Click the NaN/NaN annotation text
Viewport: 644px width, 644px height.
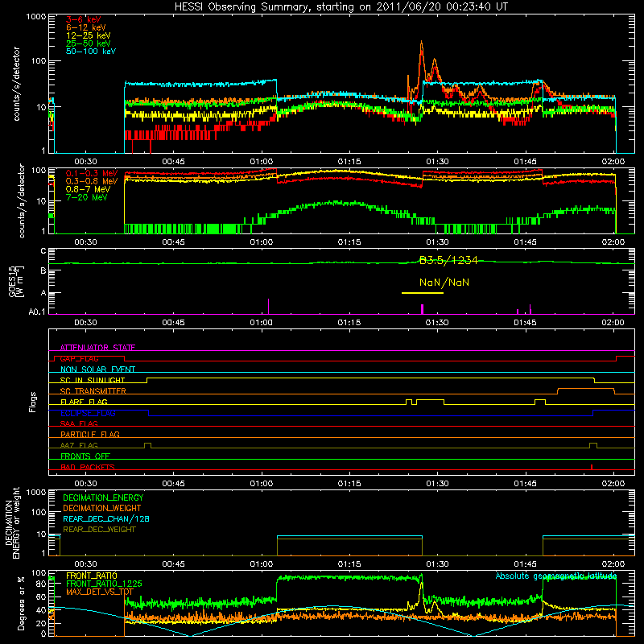[x=444, y=283]
